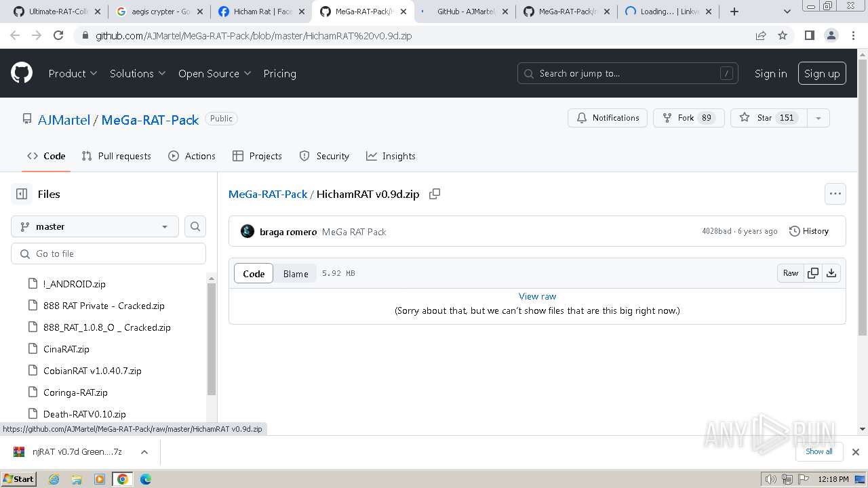Image resolution: width=868 pixels, height=488 pixels.
Task: Go back to previous page
Action: point(15,35)
